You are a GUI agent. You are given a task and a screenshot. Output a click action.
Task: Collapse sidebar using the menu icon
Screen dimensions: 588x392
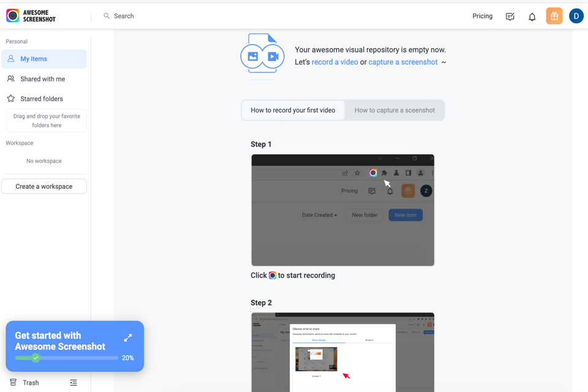(73, 383)
